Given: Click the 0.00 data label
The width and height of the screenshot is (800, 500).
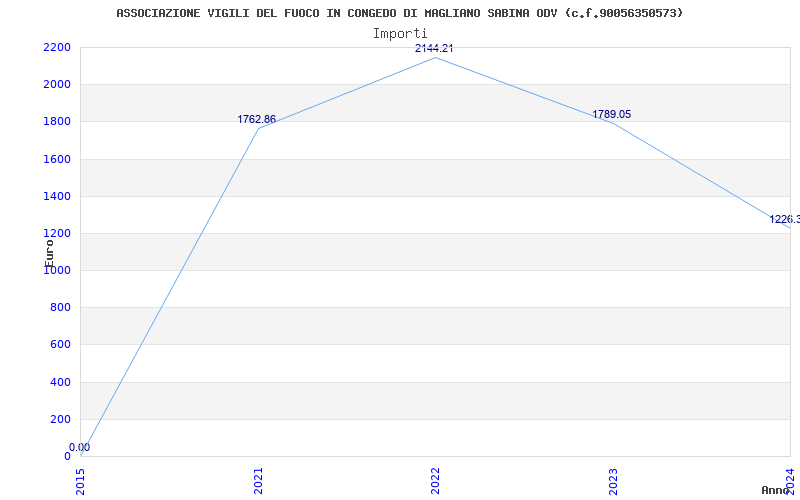Looking at the screenshot, I should point(80,447).
